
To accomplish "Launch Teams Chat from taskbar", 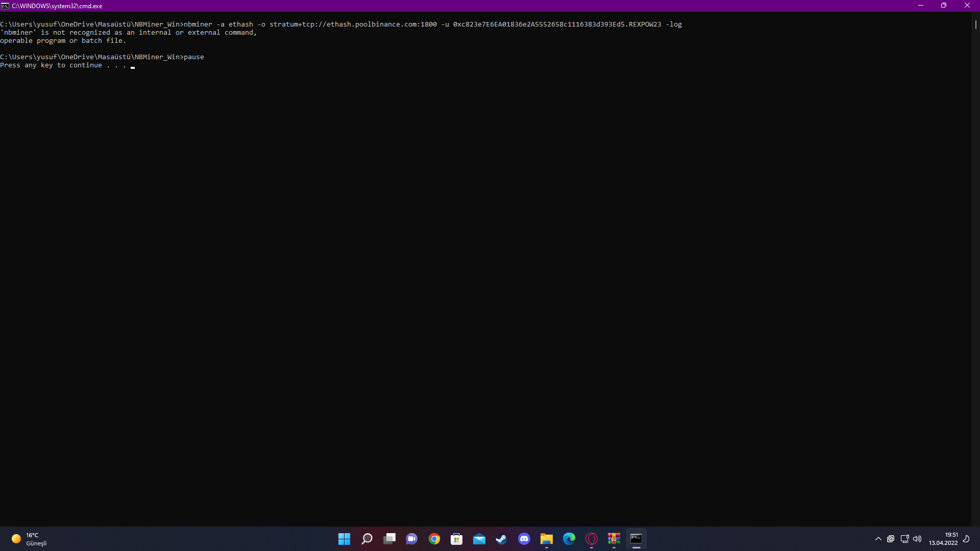I will click(x=411, y=539).
